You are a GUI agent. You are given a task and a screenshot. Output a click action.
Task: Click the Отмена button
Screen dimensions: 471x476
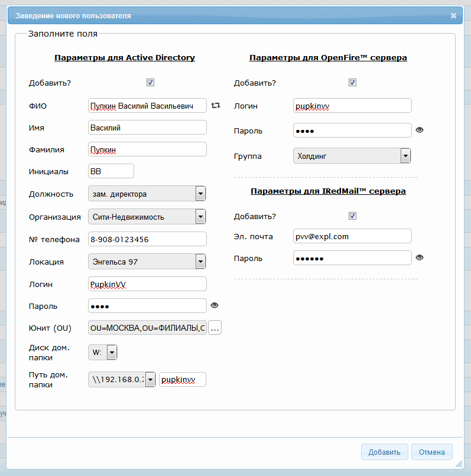point(432,452)
